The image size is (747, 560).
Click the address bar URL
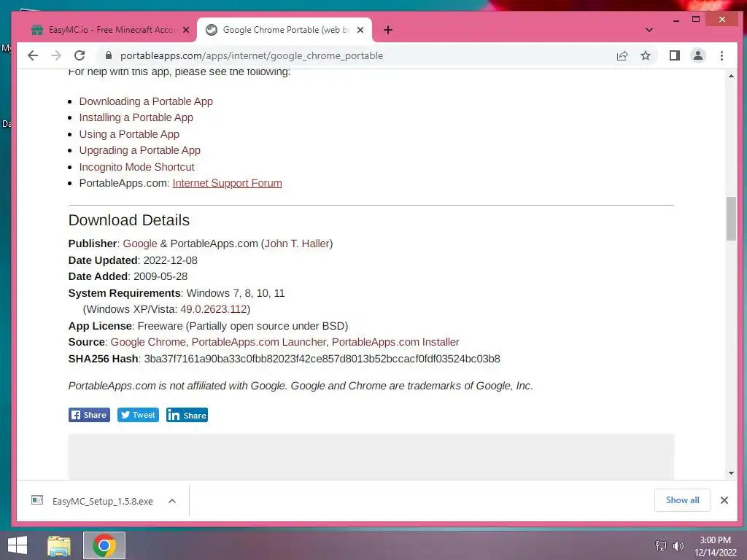pos(252,55)
